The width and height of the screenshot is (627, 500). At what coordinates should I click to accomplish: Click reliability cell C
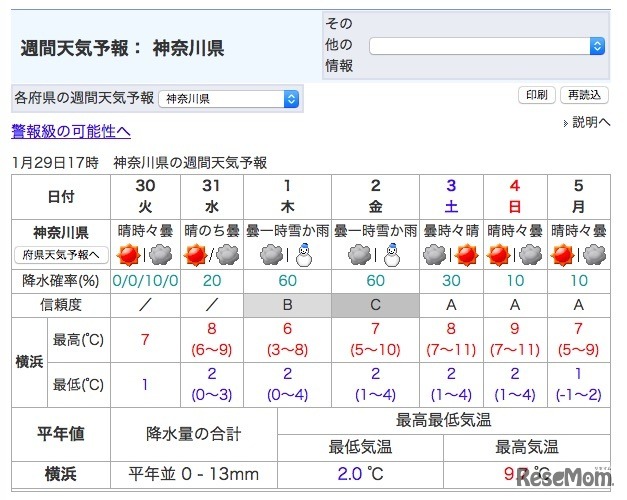[375, 305]
